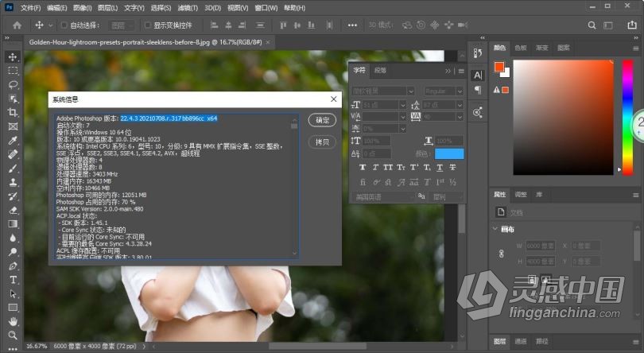Select the Move tool in toolbar

click(x=13, y=56)
